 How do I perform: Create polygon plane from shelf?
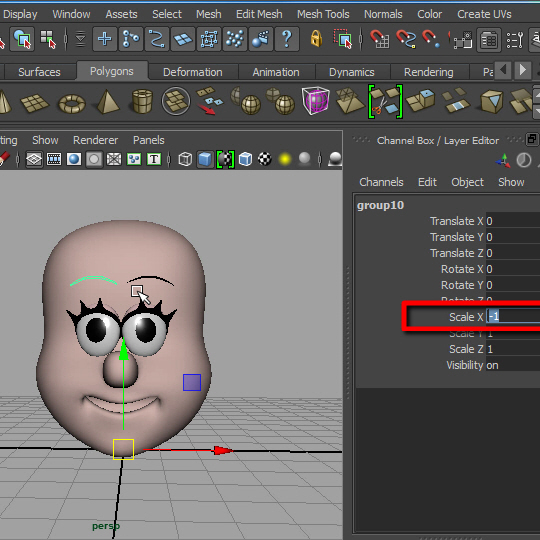[x=35, y=102]
